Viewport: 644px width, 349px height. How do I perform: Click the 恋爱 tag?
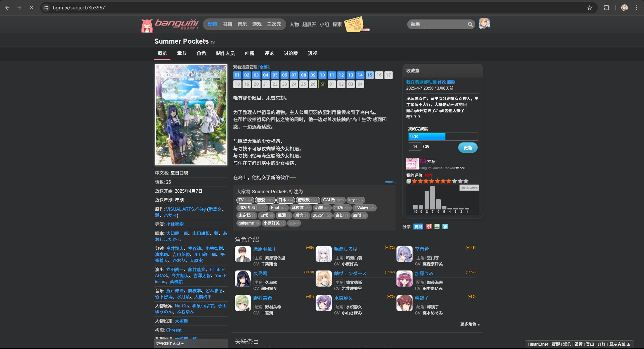click(265, 200)
